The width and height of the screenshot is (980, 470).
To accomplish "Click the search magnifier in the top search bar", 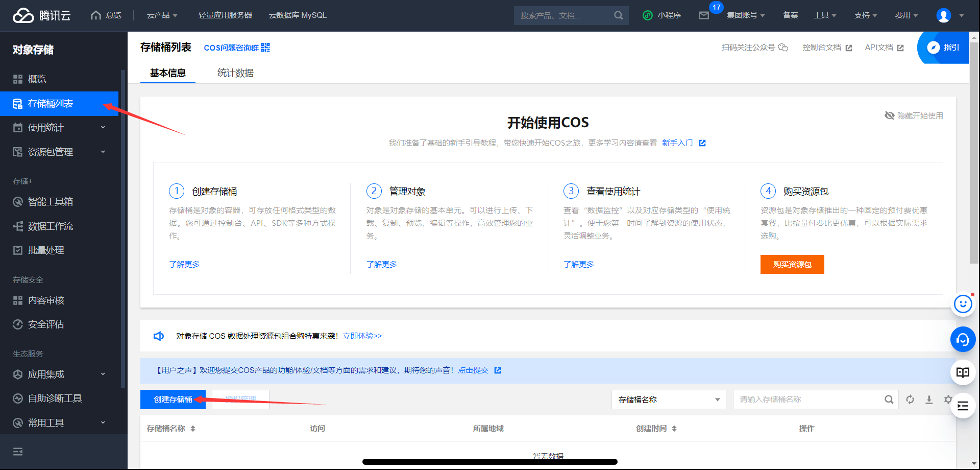I will click(x=619, y=15).
